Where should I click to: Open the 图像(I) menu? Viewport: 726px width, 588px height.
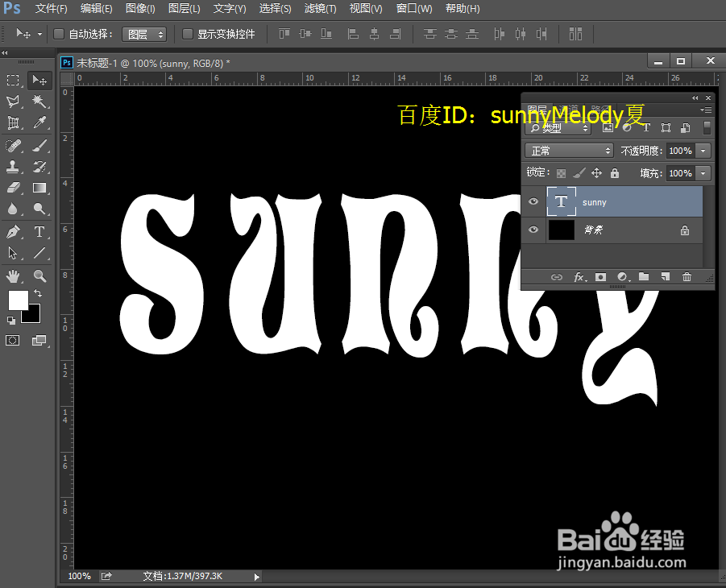coord(140,8)
